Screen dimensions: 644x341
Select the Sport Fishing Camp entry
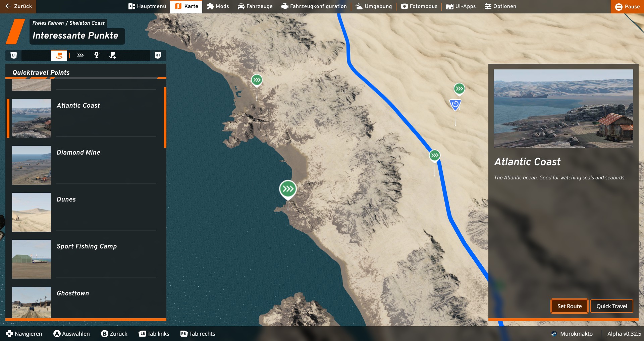[x=84, y=259]
